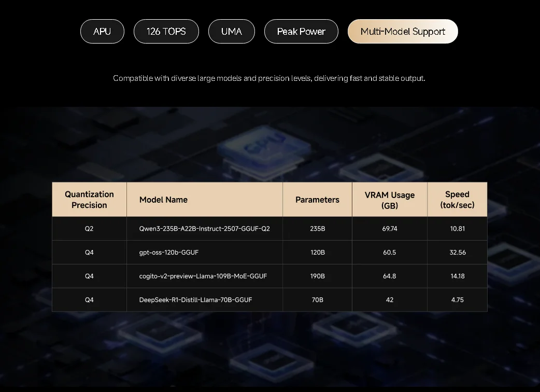Click the 42 VRAM usage value
540x392 pixels.
tap(390, 300)
